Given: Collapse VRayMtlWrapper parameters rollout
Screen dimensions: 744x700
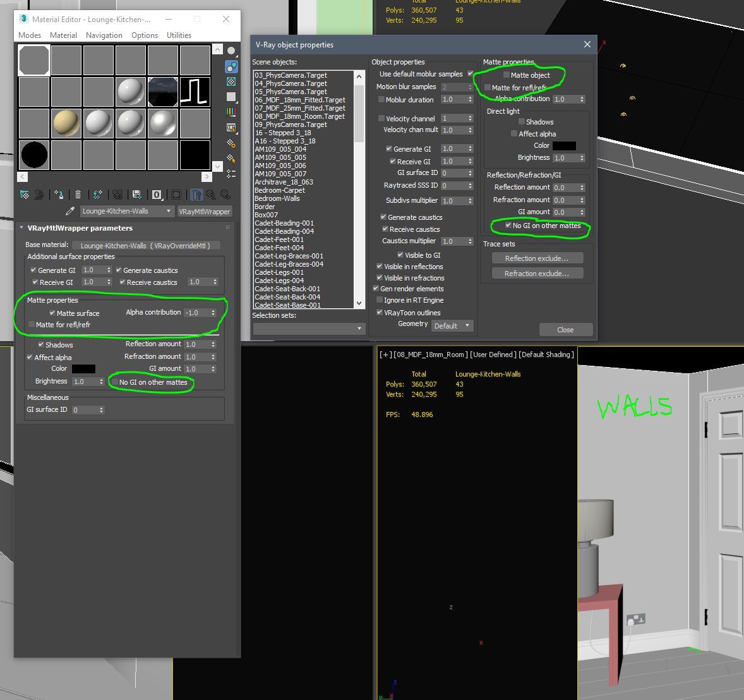Looking at the screenshot, I should pos(22,228).
